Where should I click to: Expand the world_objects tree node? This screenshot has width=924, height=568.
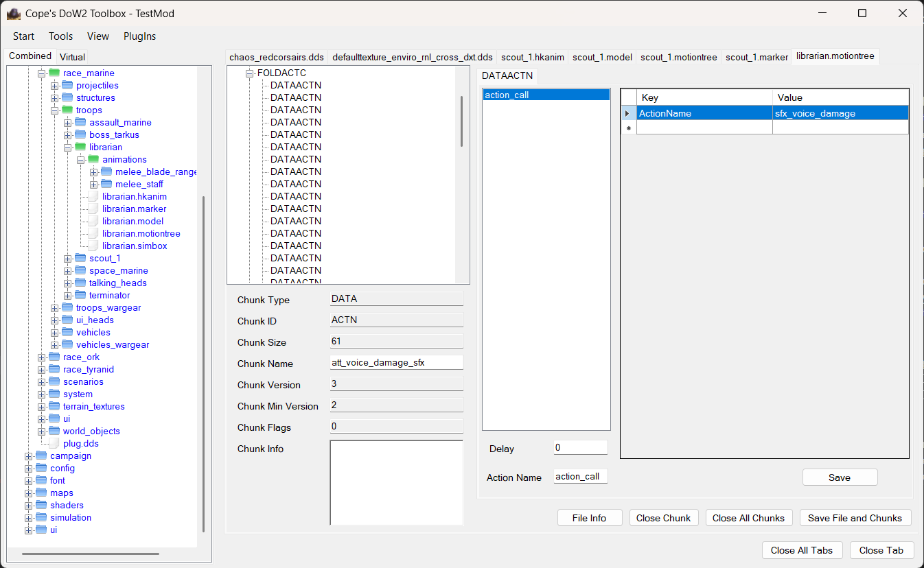pyautogui.click(x=41, y=431)
